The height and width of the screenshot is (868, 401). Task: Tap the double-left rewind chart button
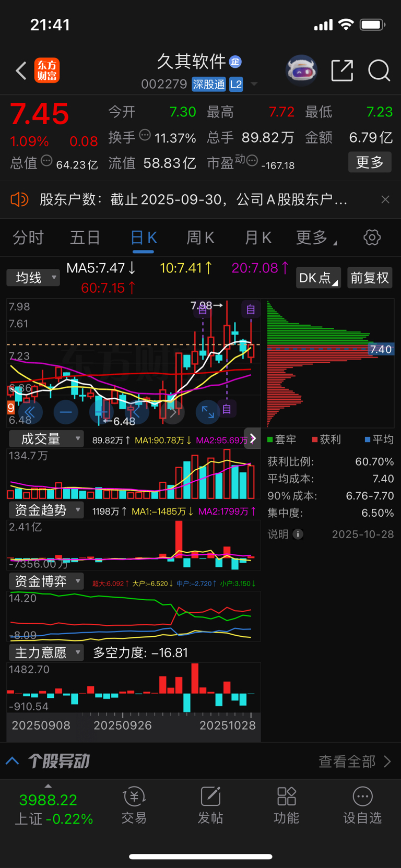coord(30,412)
